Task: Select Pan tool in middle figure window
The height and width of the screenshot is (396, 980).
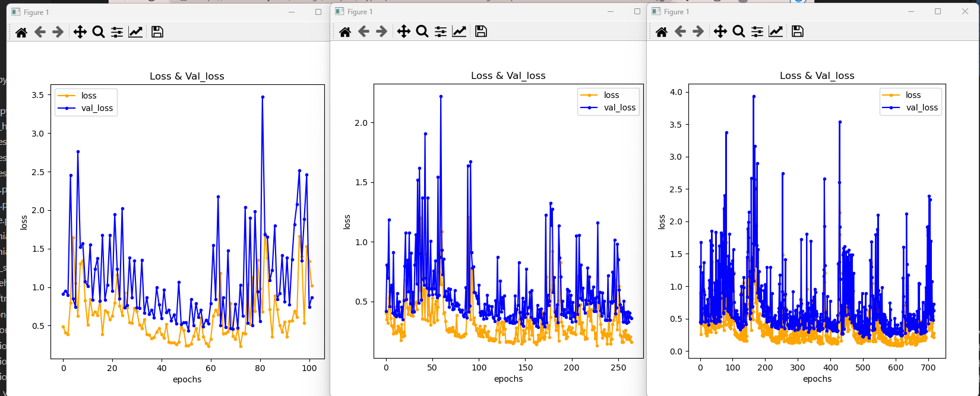Action: [x=403, y=31]
